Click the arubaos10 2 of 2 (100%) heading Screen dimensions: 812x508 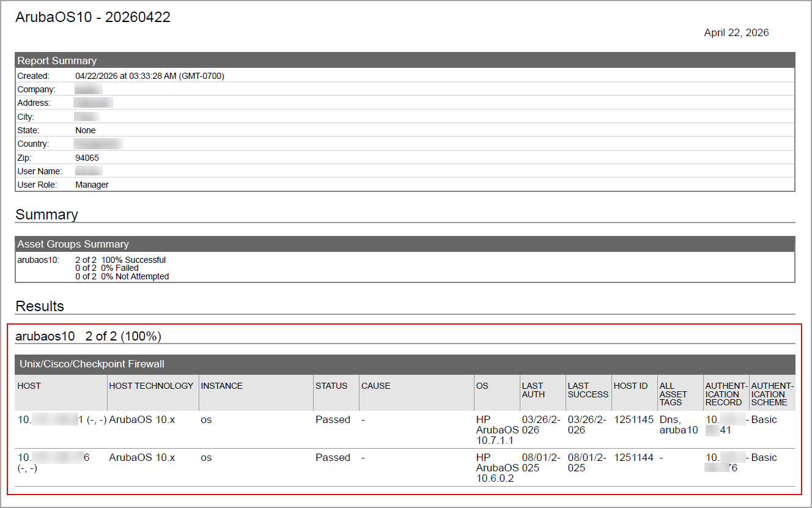tap(88, 336)
